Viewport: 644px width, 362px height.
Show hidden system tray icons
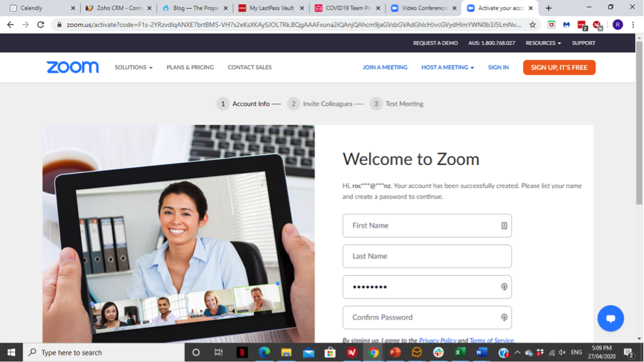click(517, 352)
